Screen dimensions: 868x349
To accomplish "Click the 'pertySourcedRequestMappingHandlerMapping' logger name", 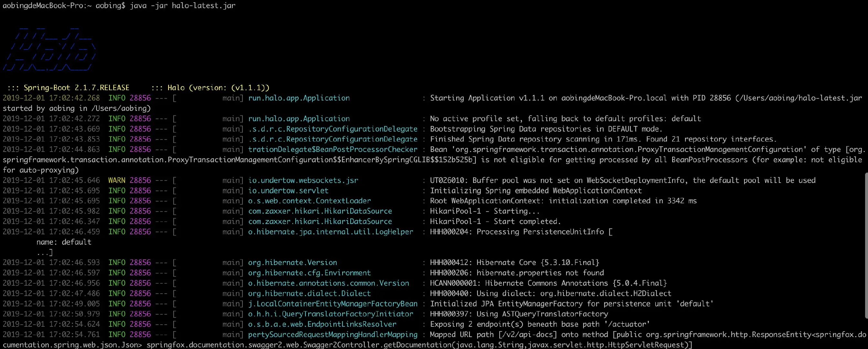I will coord(333,335).
